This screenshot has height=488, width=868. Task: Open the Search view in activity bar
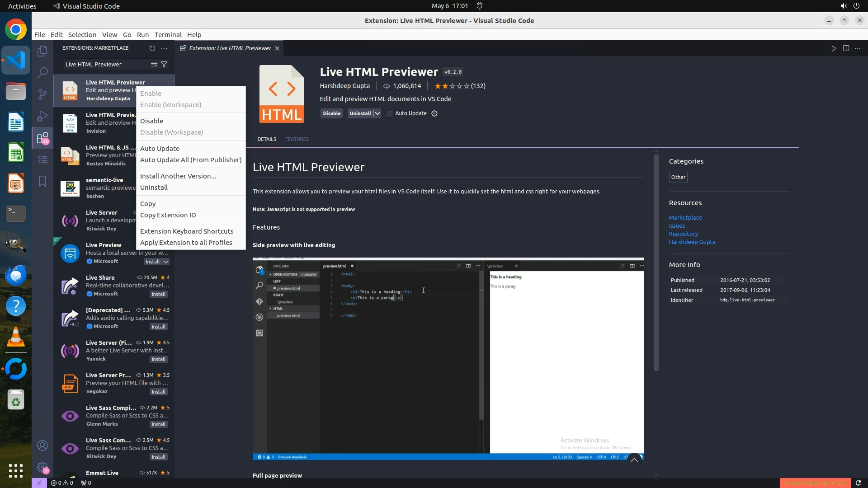42,72
